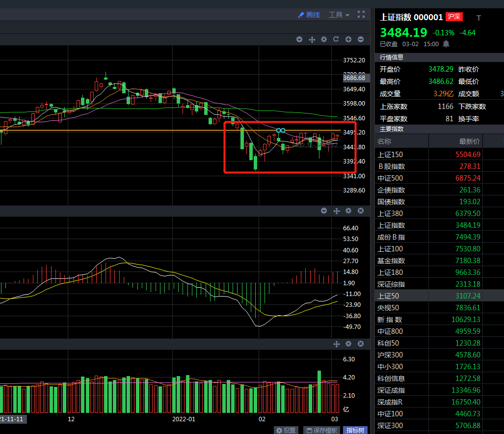Select B股指数 row in index list

point(439,166)
